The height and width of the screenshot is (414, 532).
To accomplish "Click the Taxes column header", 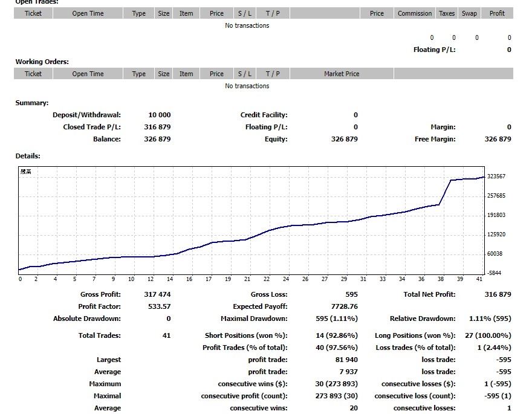I will [x=447, y=13].
